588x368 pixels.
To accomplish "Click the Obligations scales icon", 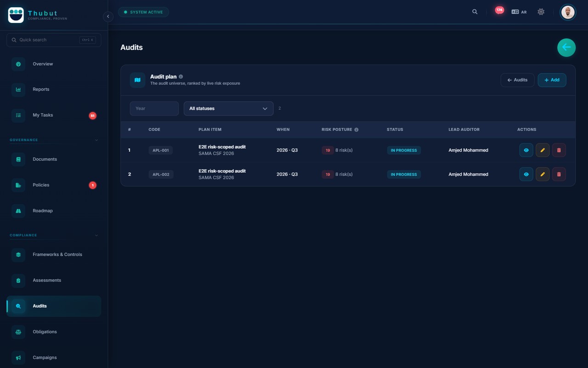I will [18, 332].
